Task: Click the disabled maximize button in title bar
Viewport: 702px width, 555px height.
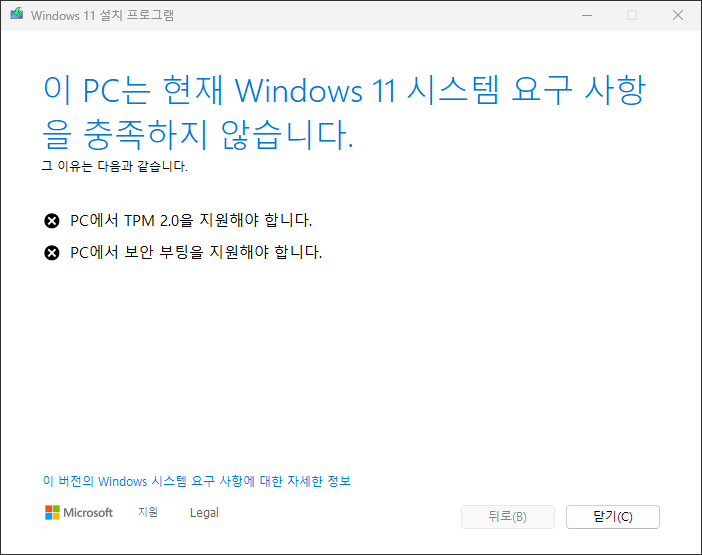Action: pyautogui.click(x=632, y=15)
